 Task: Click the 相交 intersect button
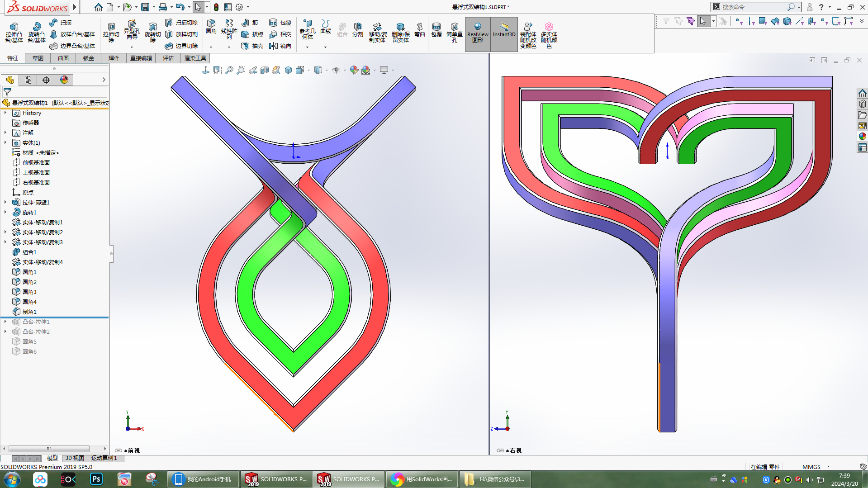pos(280,34)
